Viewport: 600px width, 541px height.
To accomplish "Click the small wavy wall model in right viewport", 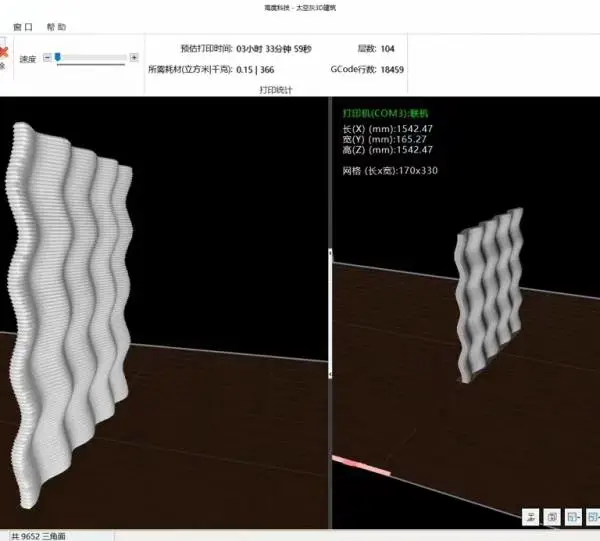I will point(489,295).
